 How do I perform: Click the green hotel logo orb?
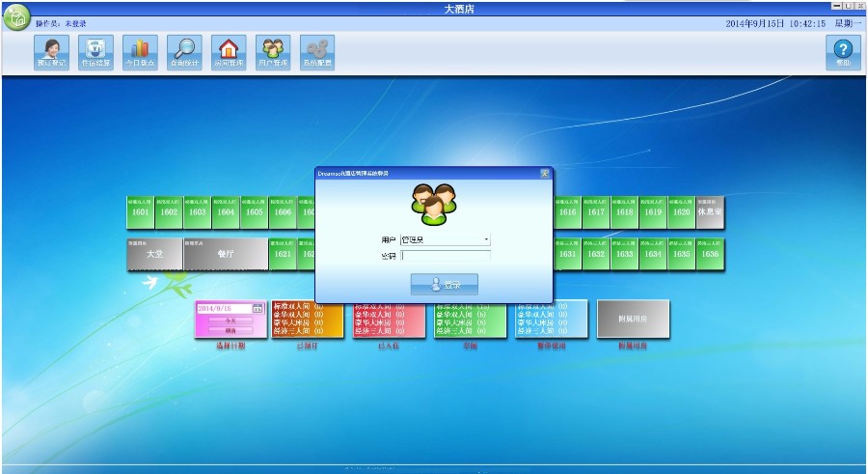click(16, 16)
